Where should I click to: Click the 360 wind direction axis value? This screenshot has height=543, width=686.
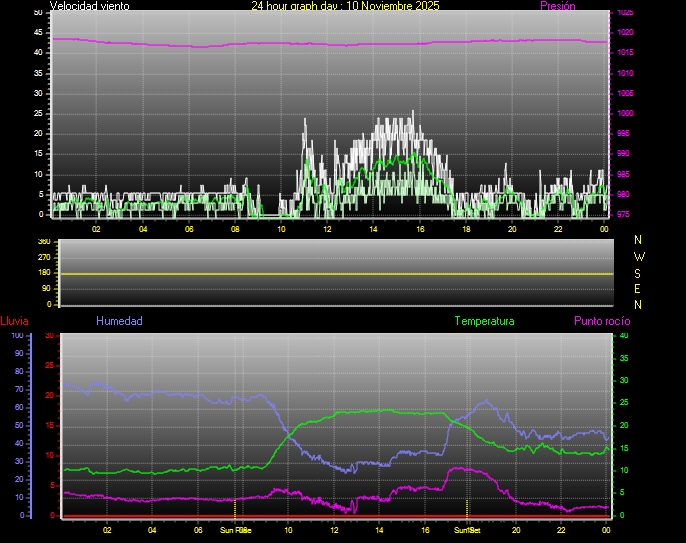click(x=43, y=242)
